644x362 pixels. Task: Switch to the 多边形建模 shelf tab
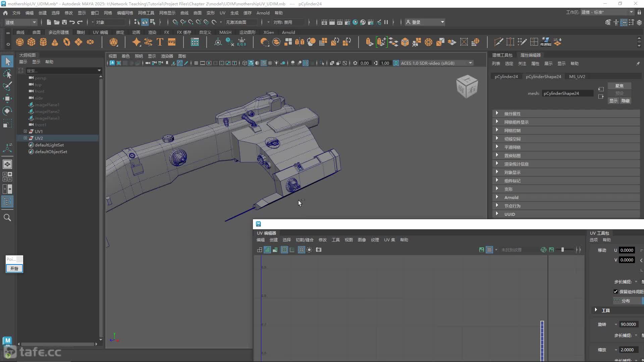(59, 32)
